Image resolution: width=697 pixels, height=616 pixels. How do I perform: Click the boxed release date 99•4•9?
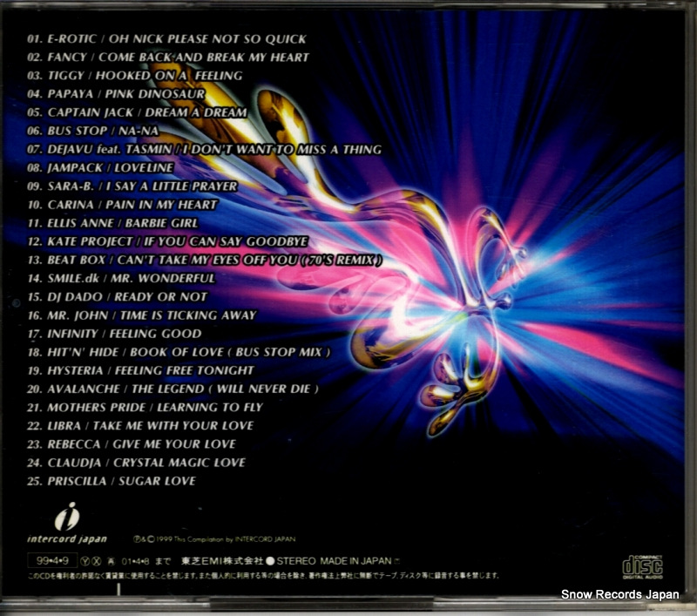(52, 560)
